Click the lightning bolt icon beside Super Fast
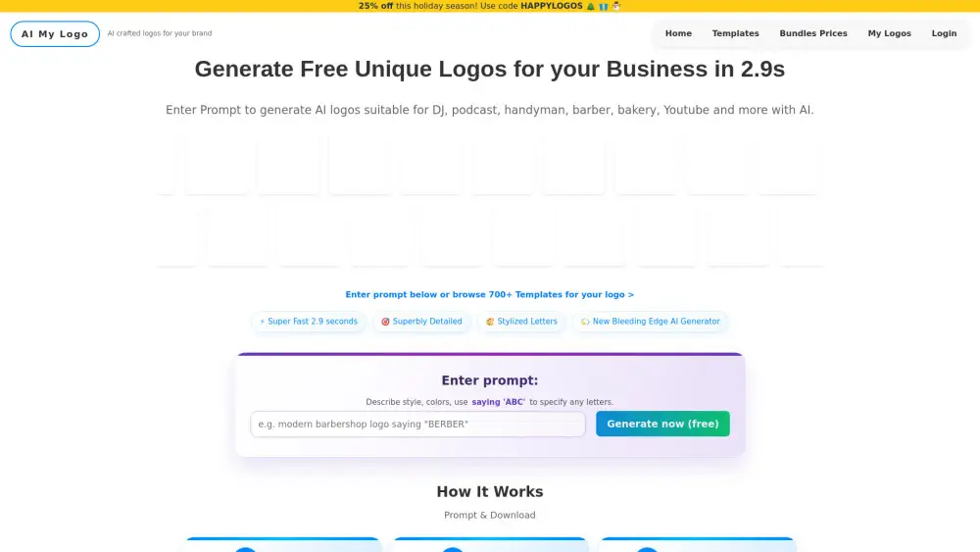Screen dimensions: 980x552 (262, 322)
